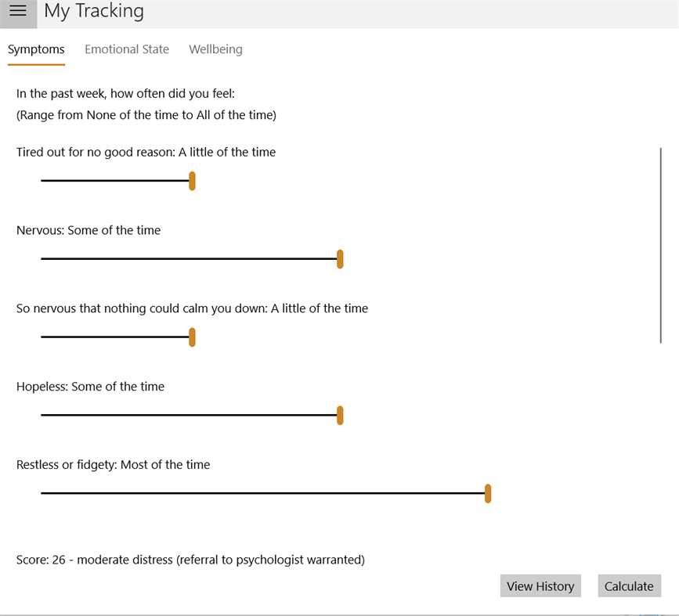Click the Score 26 moderate distress text

[x=190, y=560]
